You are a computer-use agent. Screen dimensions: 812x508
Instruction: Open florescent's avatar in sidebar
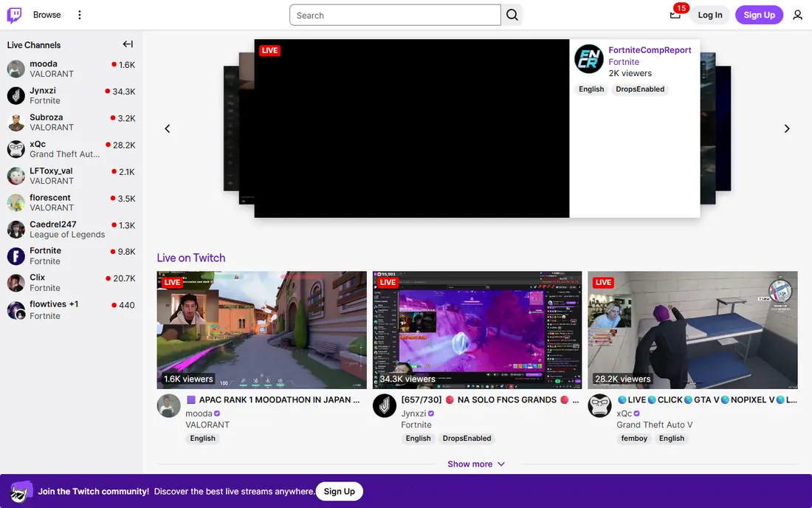[16, 203]
